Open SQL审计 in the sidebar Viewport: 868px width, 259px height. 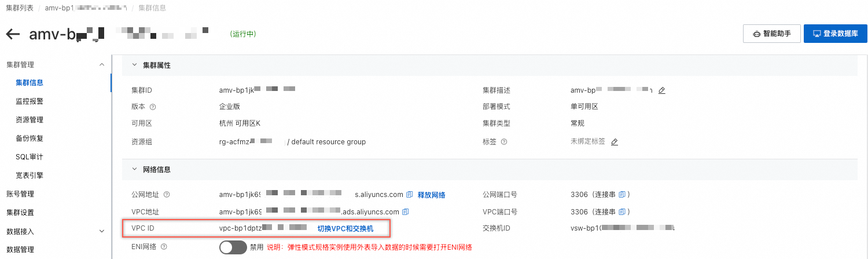(x=30, y=157)
